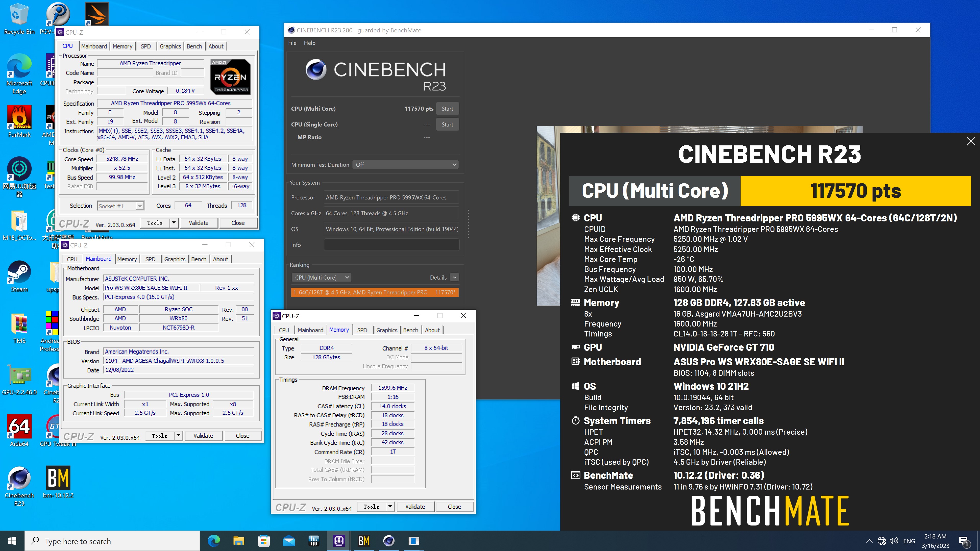Select the BenchMate icon in the taskbar
Image resolution: width=980 pixels, height=551 pixels.
pos(364,540)
